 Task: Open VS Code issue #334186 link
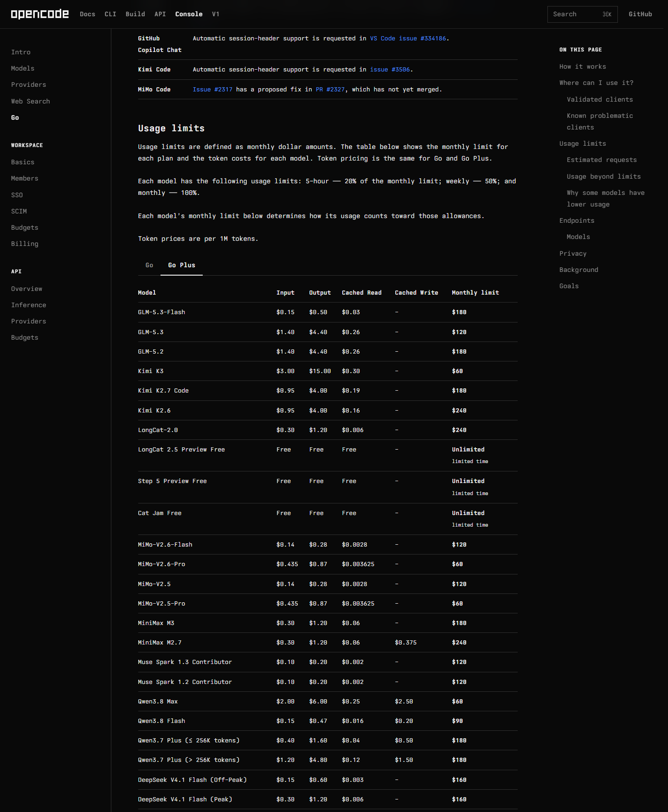(408, 39)
